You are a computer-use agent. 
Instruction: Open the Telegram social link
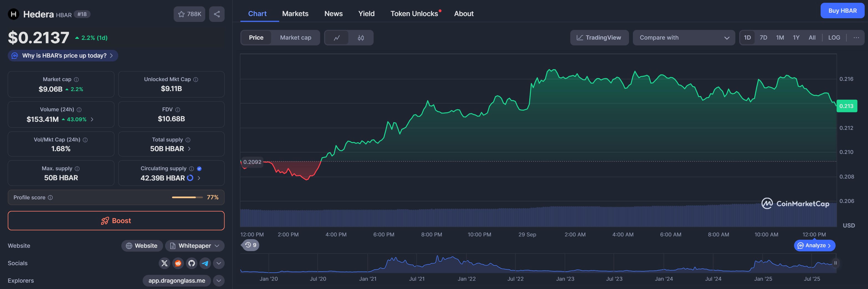[205, 263]
